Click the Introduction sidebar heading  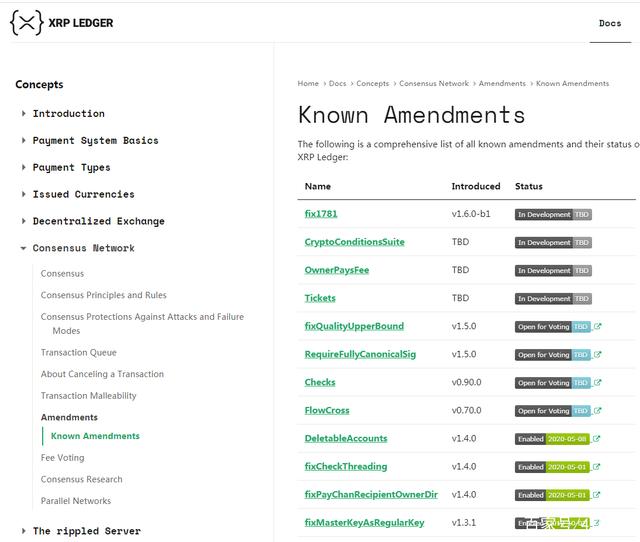(x=69, y=113)
